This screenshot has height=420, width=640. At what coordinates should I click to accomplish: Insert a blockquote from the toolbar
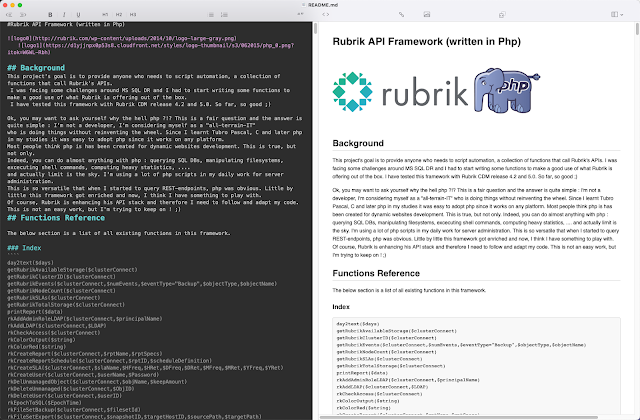click(x=300, y=14)
